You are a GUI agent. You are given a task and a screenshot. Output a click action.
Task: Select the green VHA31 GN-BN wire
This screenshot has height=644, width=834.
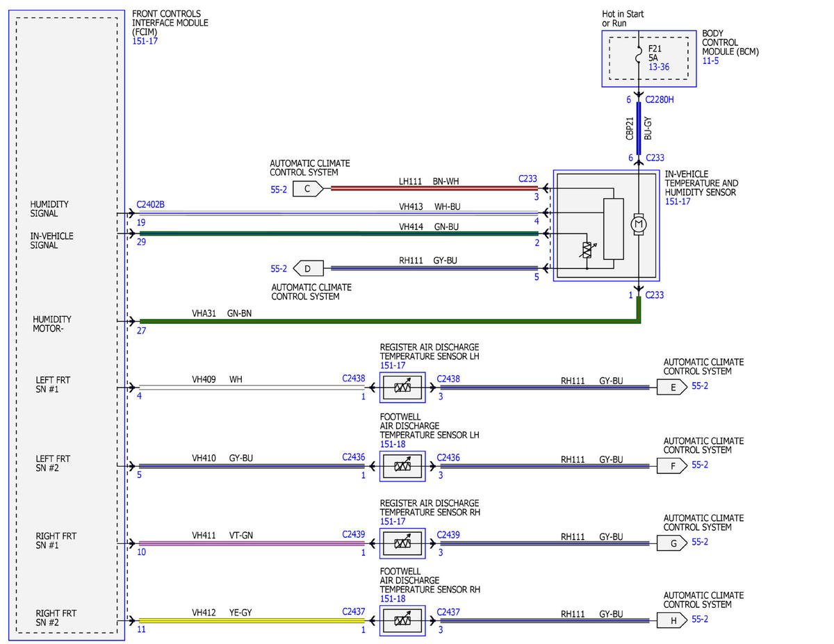[389, 321]
